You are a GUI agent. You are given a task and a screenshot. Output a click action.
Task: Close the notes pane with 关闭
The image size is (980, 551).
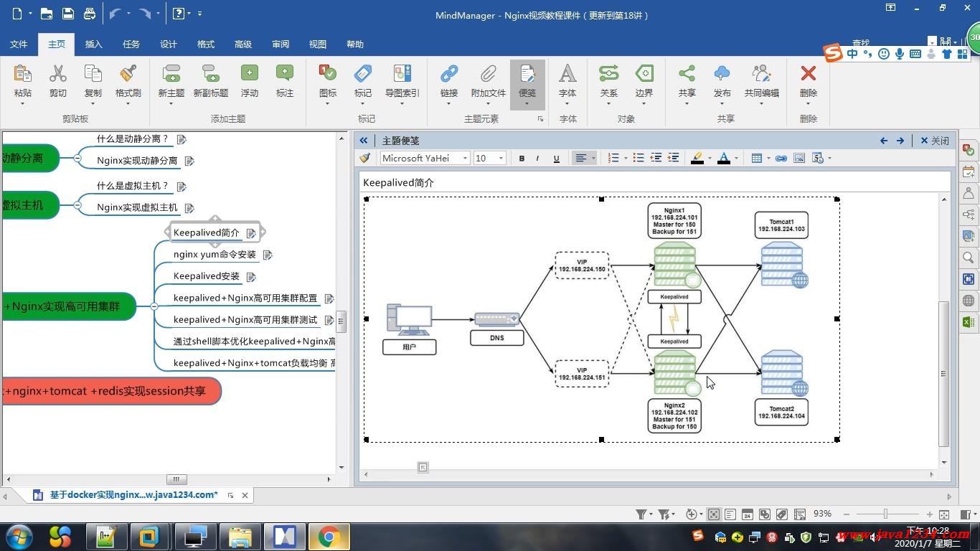click(x=935, y=141)
